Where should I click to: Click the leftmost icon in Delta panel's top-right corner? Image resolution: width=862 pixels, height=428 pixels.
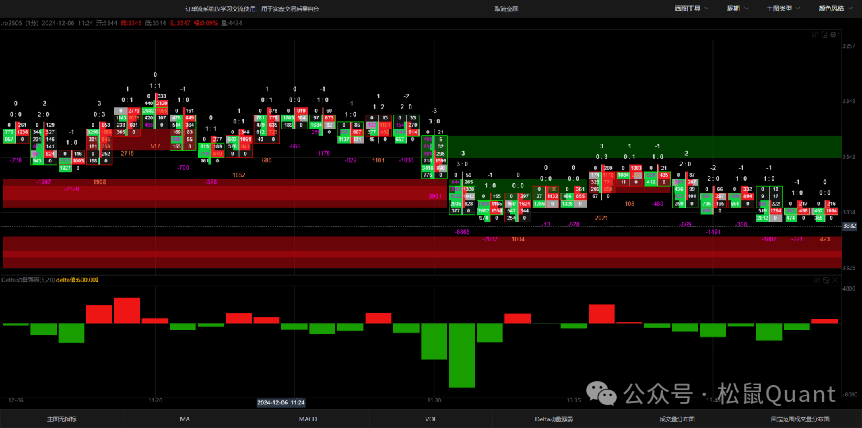click(x=815, y=280)
